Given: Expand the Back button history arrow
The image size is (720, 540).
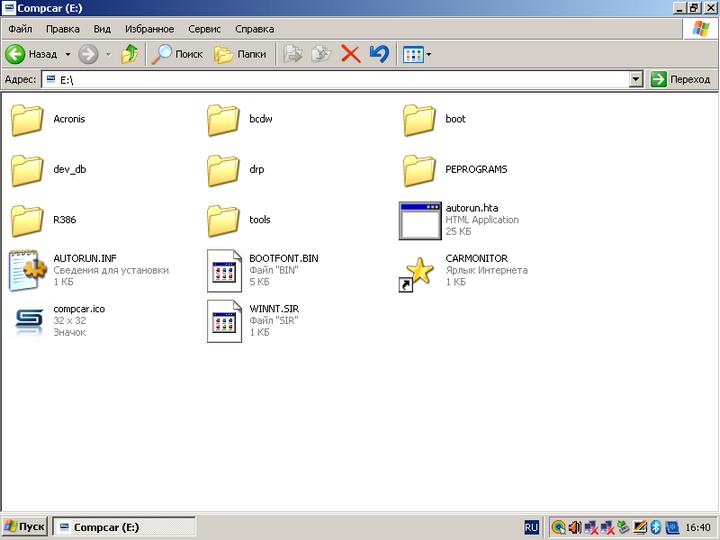Looking at the screenshot, I should 68,54.
